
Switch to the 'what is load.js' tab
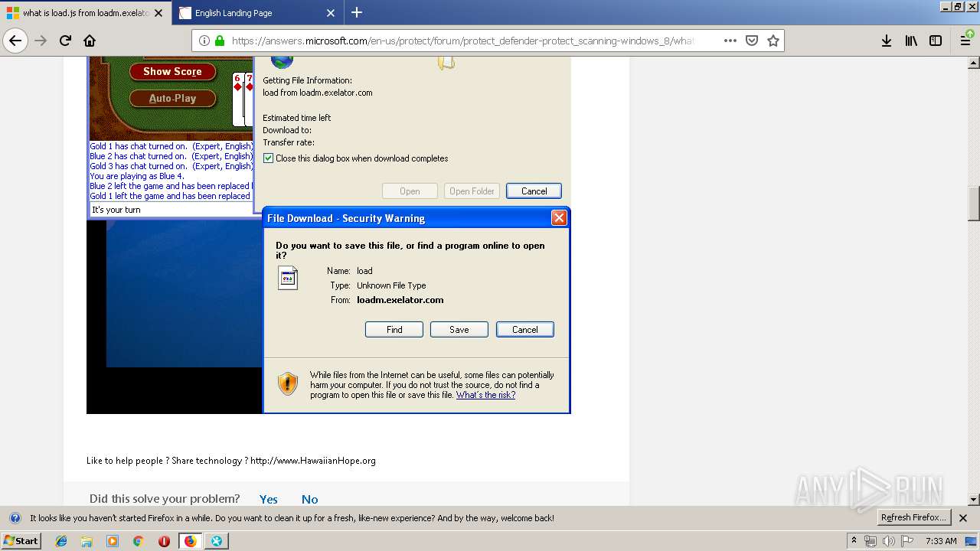tap(86, 13)
